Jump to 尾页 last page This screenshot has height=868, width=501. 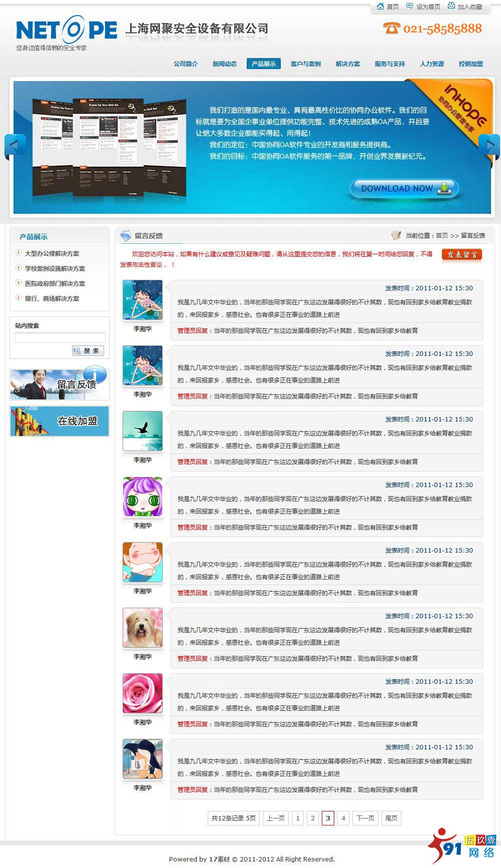(391, 818)
